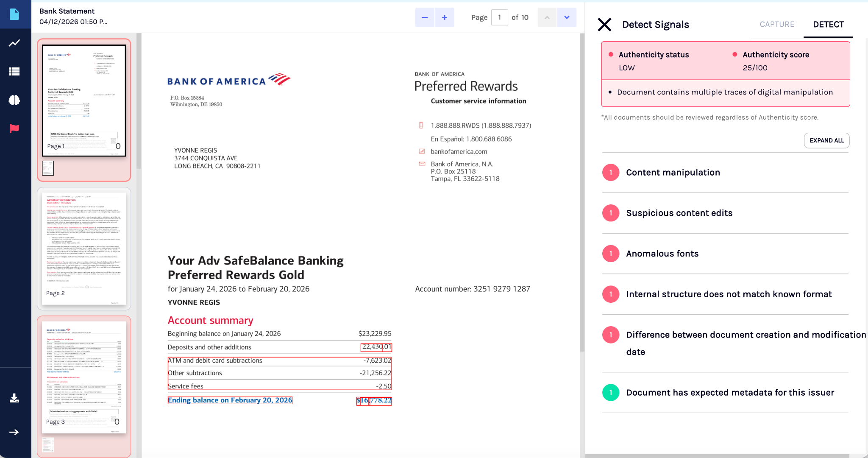Click the Bank Statement title in the header
Image resolution: width=868 pixels, height=458 pixels.
pyautogui.click(x=67, y=11)
